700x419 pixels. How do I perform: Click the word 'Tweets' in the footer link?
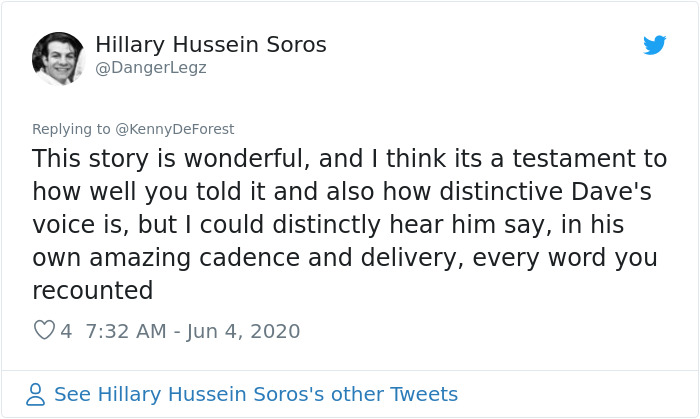click(x=424, y=394)
